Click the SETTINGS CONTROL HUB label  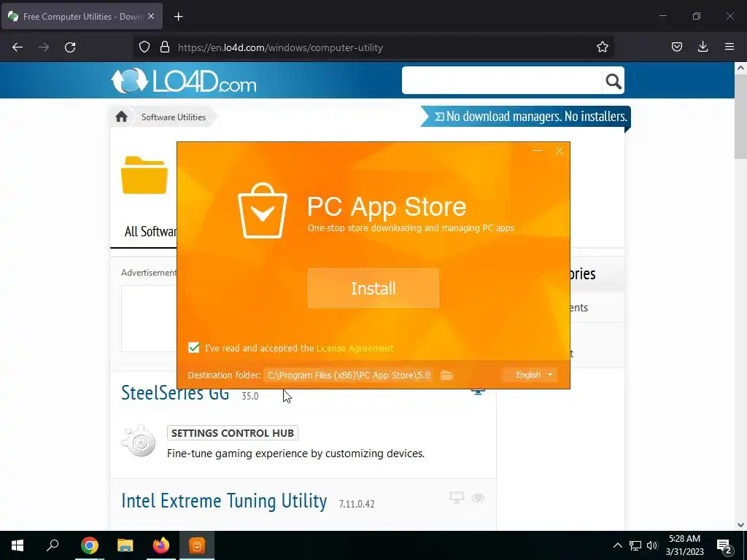pos(233,433)
